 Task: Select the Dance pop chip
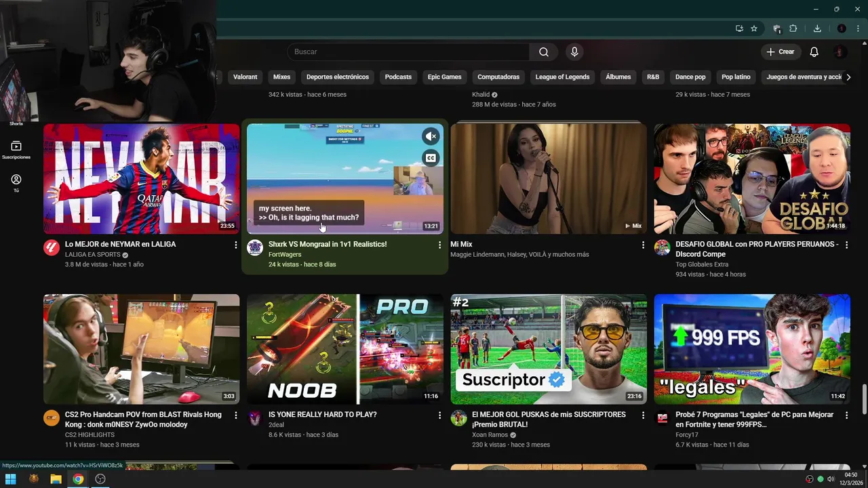click(x=690, y=77)
